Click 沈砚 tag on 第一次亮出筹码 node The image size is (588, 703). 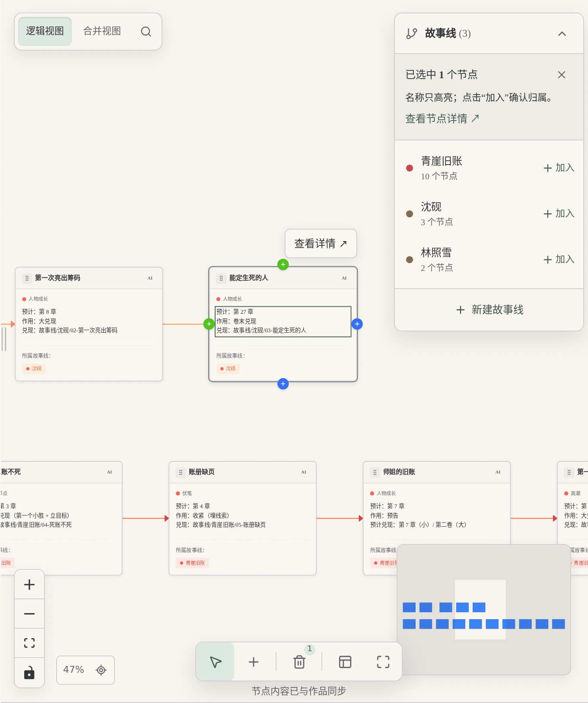coord(34,369)
